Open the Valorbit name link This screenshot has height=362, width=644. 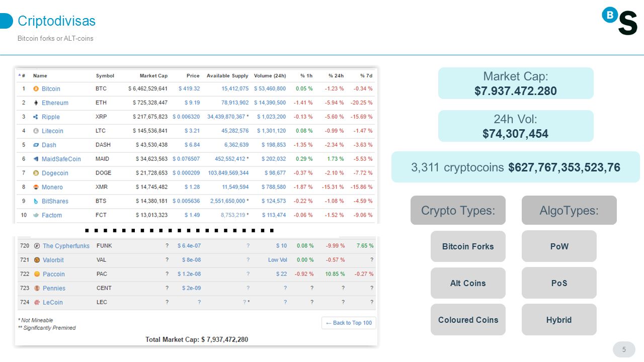[53, 260]
